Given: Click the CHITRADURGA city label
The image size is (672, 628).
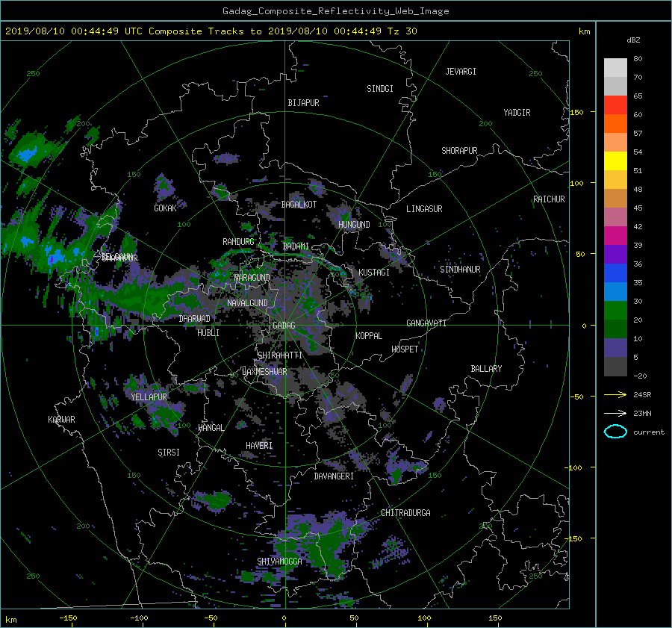Looking at the screenshot, I should 405,513.
